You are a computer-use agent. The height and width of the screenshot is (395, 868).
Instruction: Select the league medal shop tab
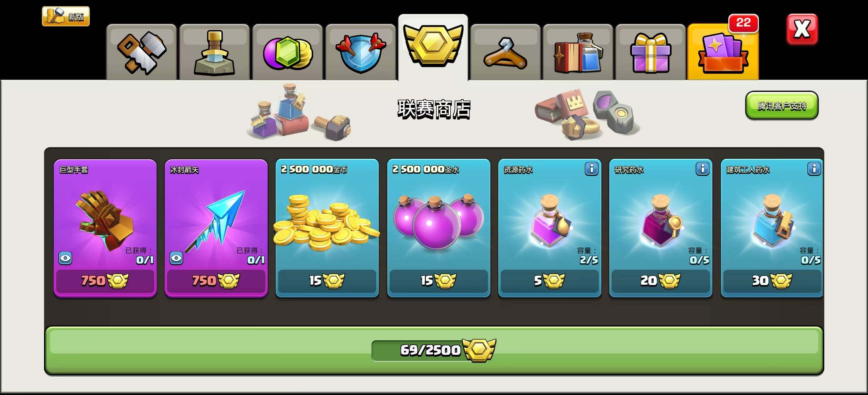point(433,47)
